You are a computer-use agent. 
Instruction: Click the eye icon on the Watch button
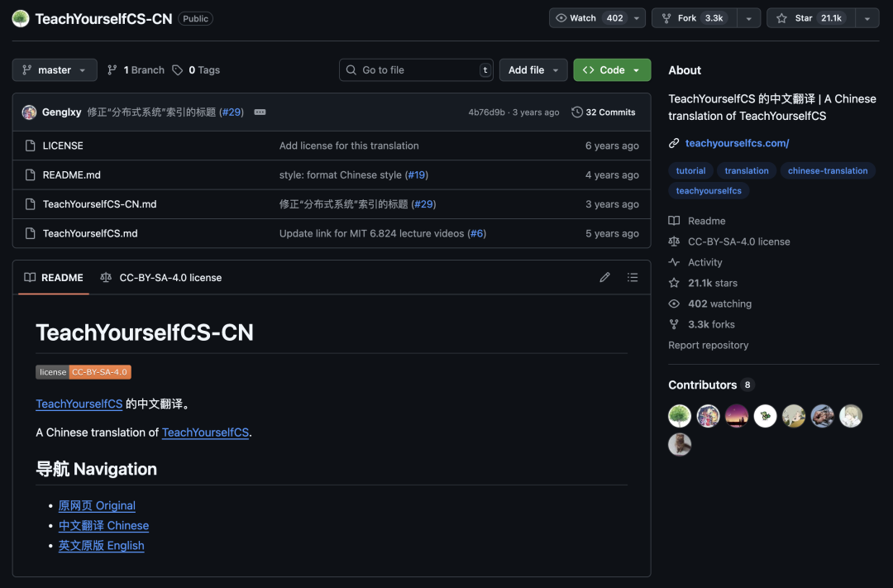pyautogui.click(x=561, y=18)
